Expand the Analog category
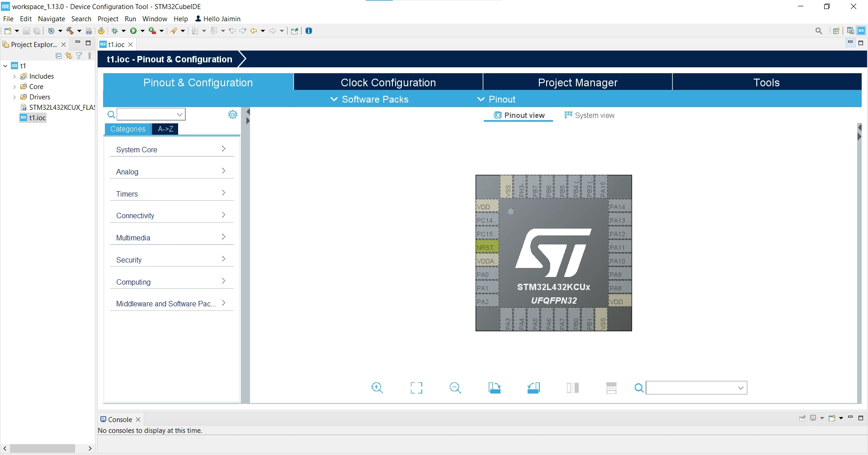This screenshot has height=455, width=868. [x=171, y=171]
